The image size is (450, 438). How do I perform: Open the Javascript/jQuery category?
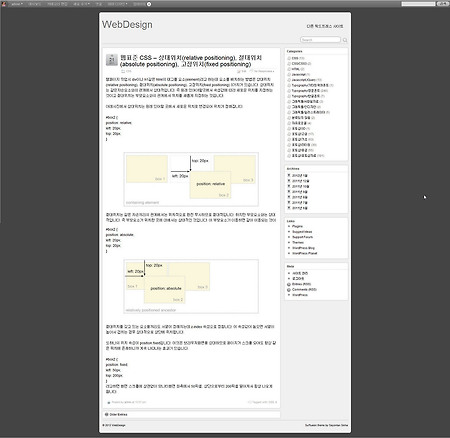[303, 80]
